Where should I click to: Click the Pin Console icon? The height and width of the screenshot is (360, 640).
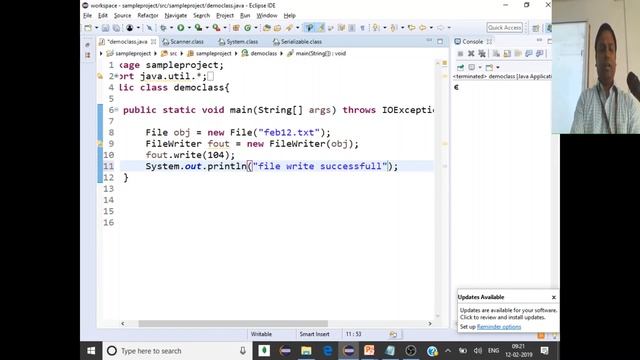[x=460, y=67]
